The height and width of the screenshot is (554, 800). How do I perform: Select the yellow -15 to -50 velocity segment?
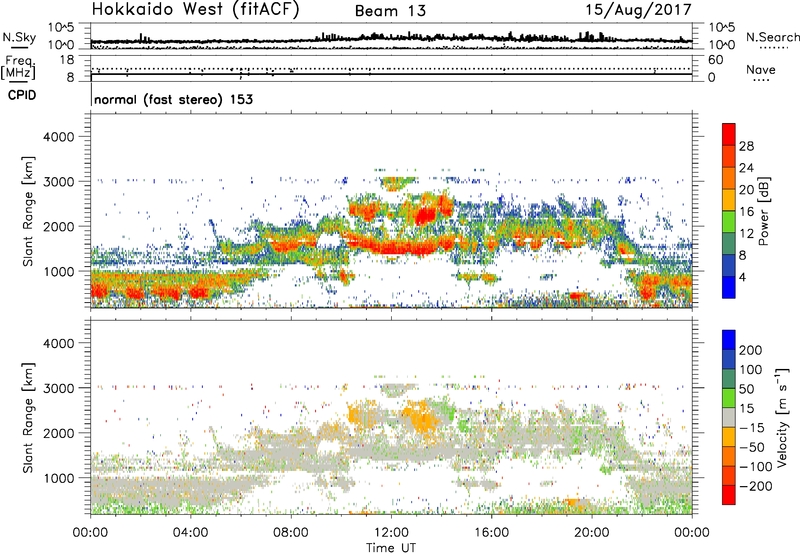point(729,437)
